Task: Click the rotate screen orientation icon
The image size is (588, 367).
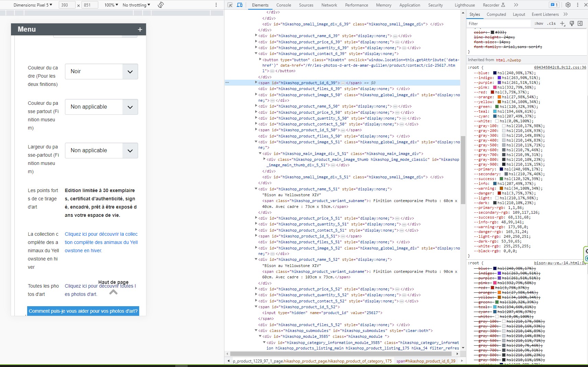Action: coord(160,5)
